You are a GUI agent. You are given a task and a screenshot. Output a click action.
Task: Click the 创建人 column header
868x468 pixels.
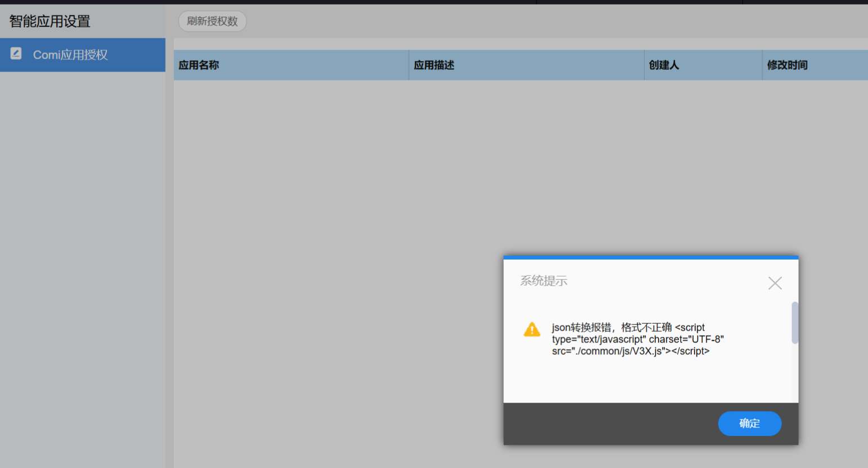(703, 65)
